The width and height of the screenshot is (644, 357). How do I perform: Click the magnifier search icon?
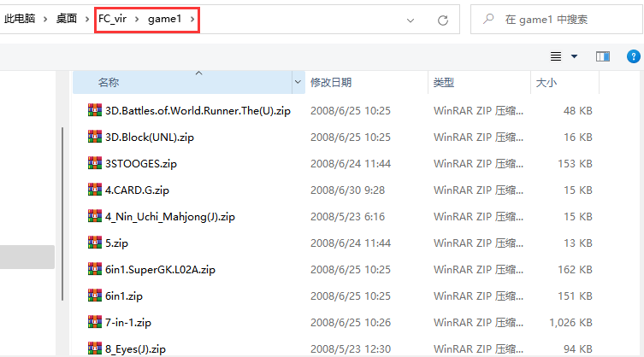[x=488, y=19]
